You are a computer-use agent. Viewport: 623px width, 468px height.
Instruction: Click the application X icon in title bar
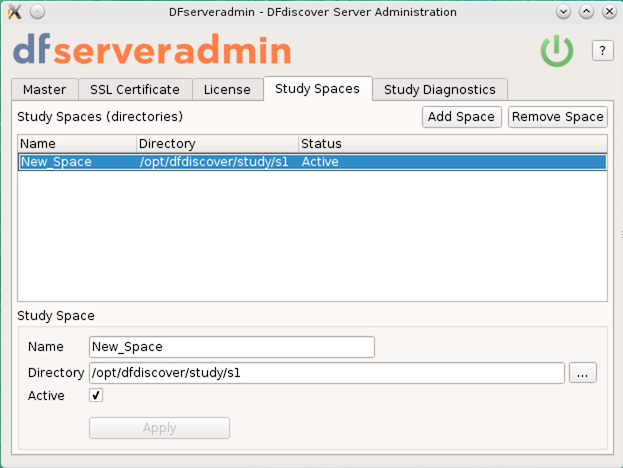click(13, 12)
